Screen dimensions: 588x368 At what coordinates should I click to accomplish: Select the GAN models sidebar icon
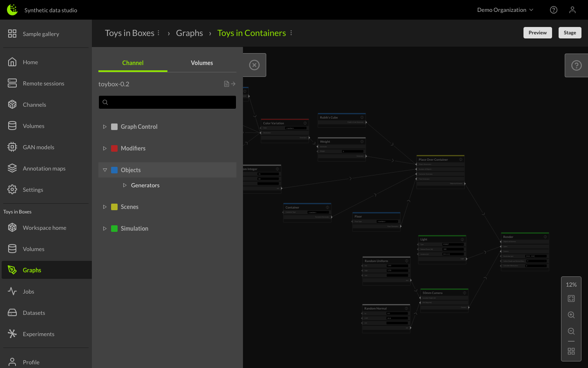click(12, 147)
